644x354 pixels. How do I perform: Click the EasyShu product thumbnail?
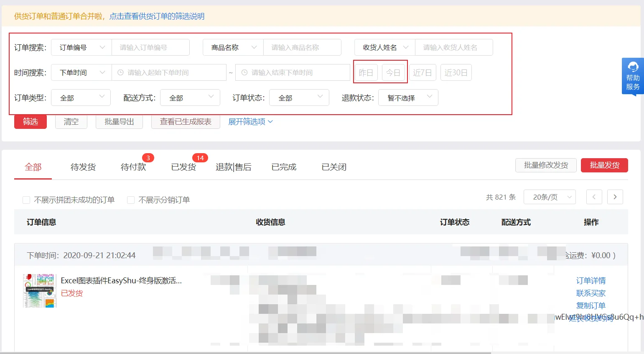[40, 291]
